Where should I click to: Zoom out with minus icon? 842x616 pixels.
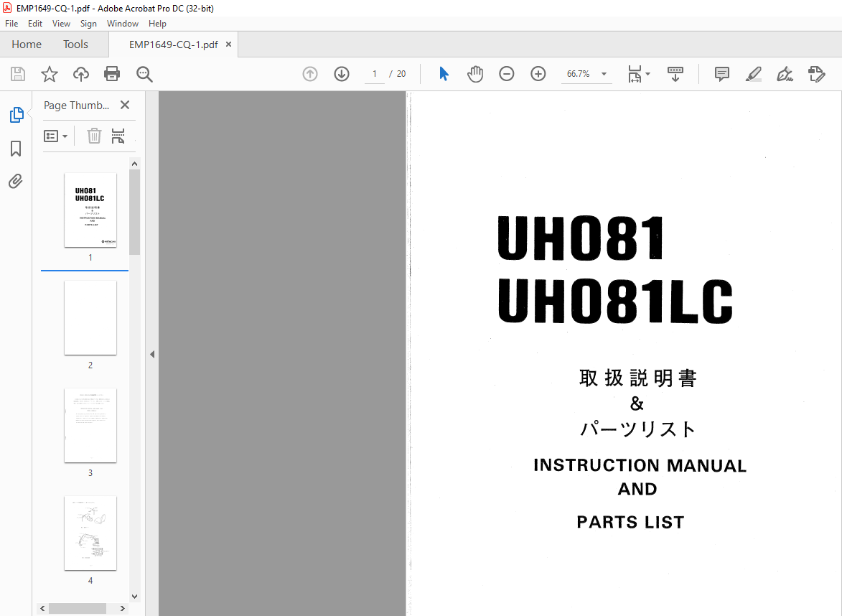[506, 74]
